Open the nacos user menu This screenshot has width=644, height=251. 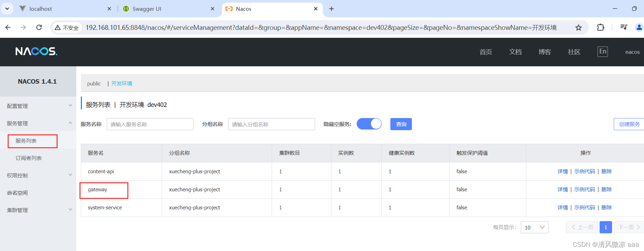[633, 52]
